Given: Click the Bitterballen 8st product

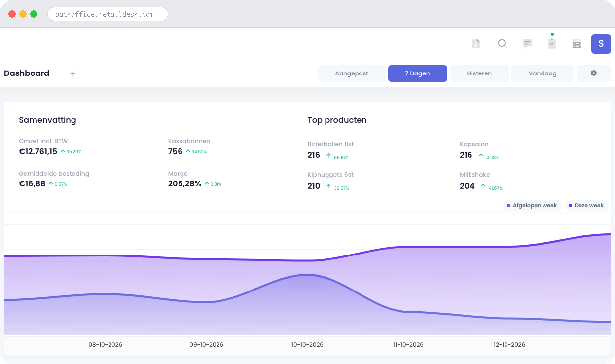Looking at the screenshot, I should 330,144.
